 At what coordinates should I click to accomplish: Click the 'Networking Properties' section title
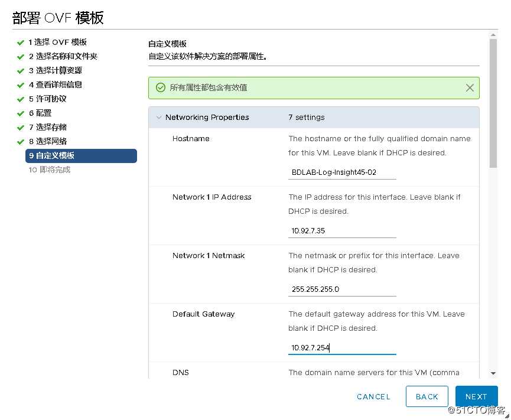tap(207, 118)
